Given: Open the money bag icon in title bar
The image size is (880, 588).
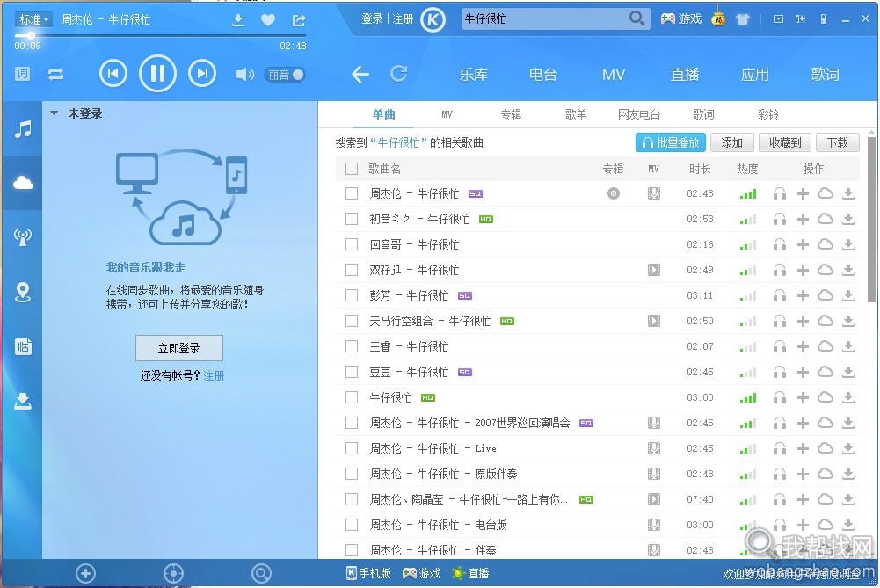Looking at the screenshot, I should [718, 18].
